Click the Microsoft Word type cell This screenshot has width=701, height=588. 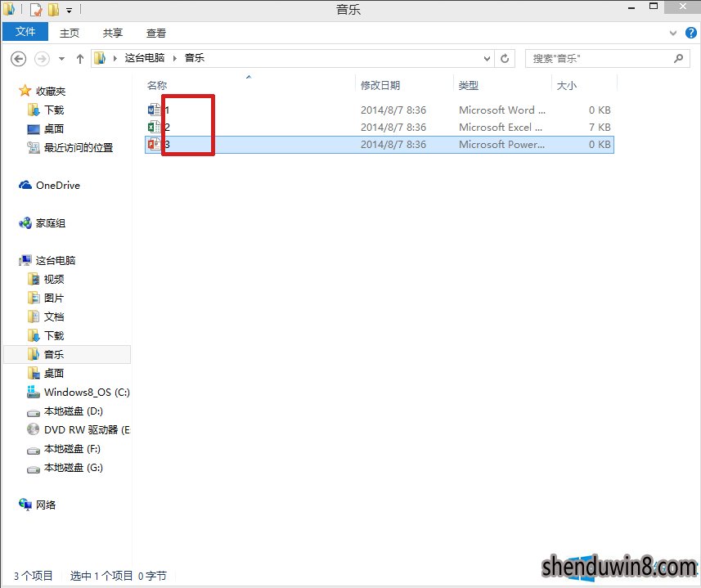[x=501, y=110]
